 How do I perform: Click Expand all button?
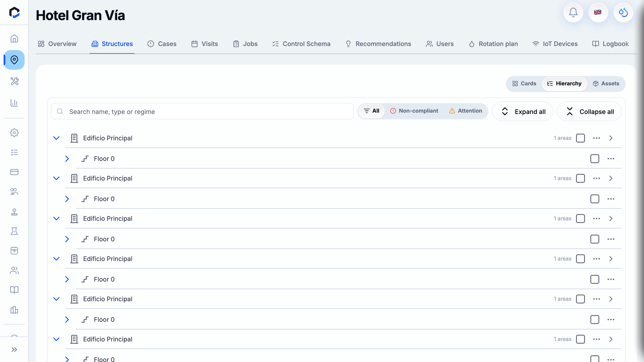pos(523,112)
